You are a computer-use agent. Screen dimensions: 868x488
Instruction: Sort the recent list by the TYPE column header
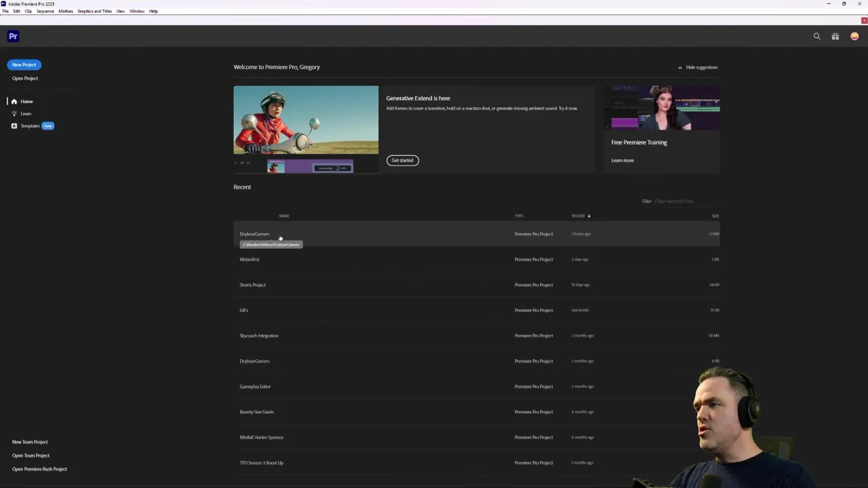coord(519,216)
